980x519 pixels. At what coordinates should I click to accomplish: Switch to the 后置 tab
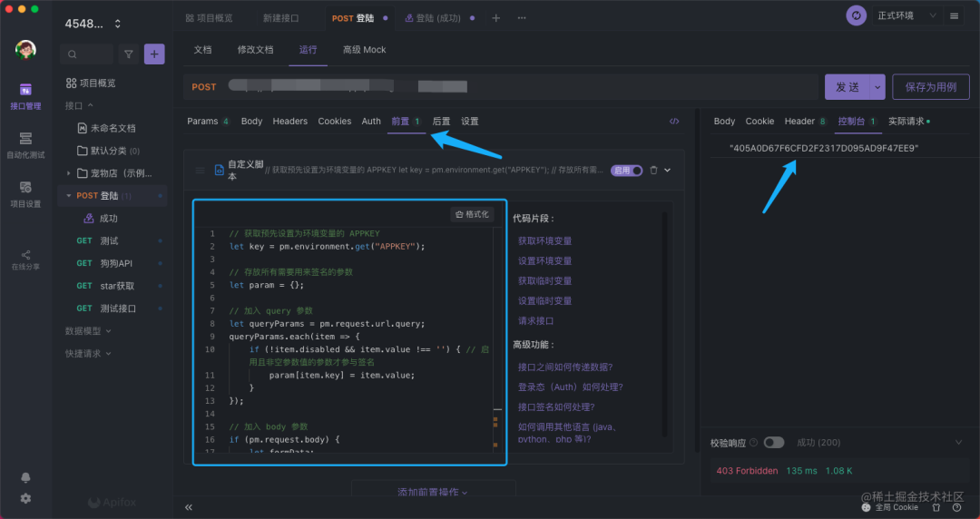click(441, 121)
